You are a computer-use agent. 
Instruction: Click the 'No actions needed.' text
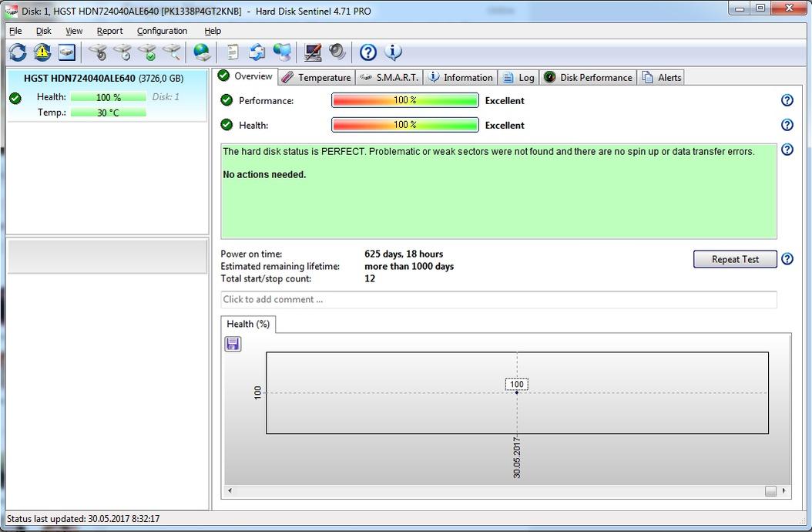coord(264,175)
